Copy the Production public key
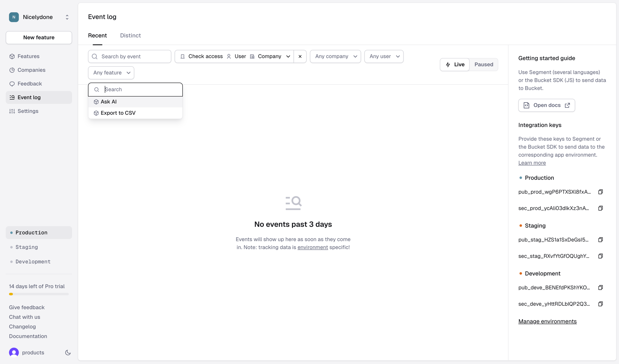 (600, 192)
